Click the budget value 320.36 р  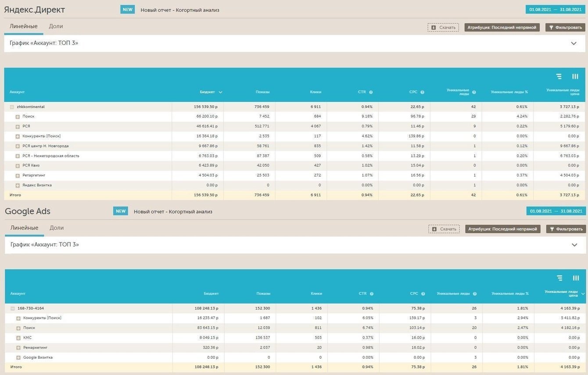pos(210,348)
